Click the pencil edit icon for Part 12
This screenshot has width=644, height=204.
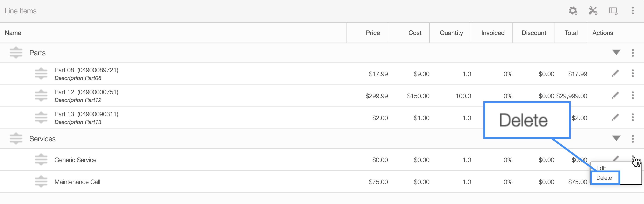tap(615, 95)
